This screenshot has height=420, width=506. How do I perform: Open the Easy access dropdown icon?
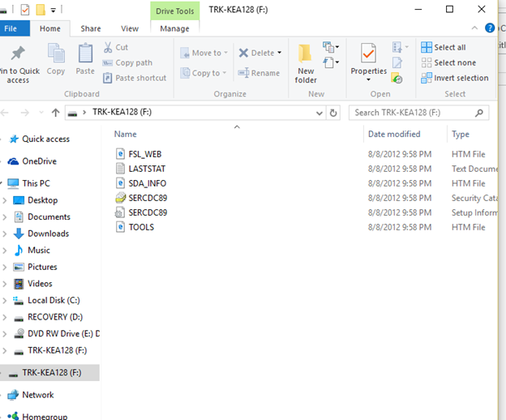click(331, 62)
